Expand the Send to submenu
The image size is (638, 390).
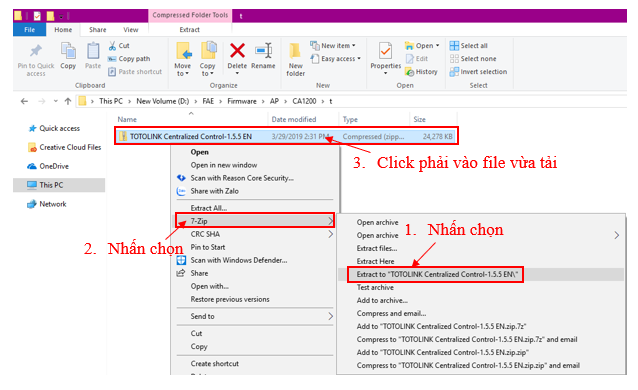pos(255,316)
